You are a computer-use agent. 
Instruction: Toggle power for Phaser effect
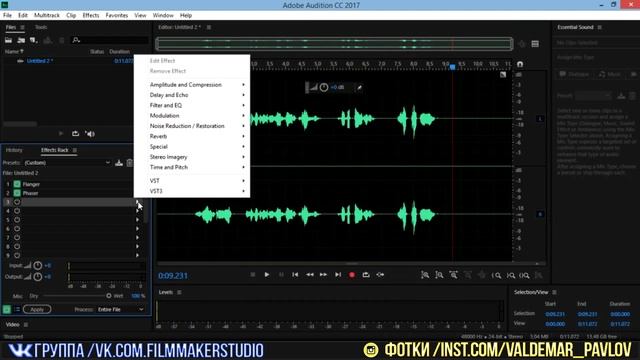[x=17, y=193]
